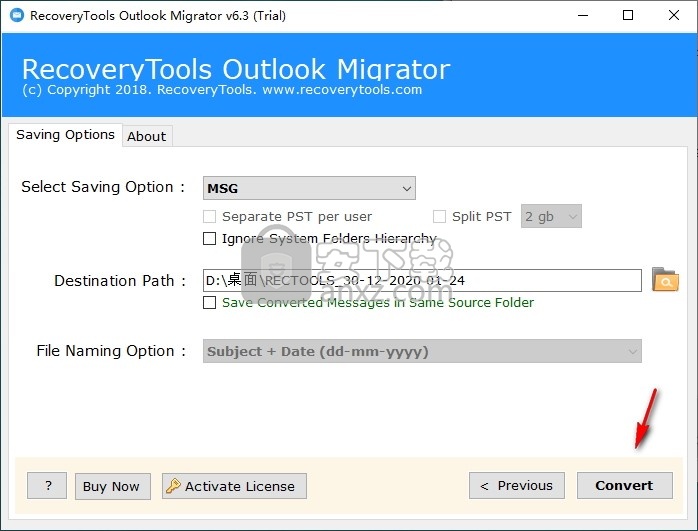Click the Select Saving Option label
This screenshot has width=698, height=531.
coord(103,187)
